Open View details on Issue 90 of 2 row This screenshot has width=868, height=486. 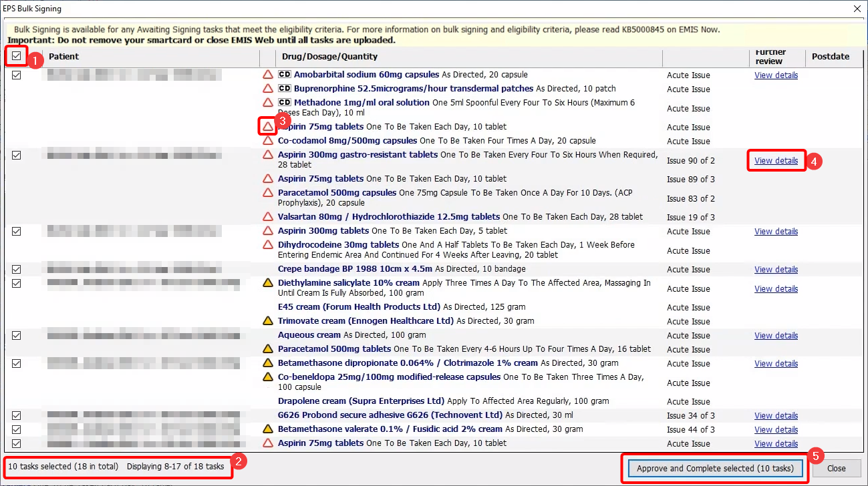(x=776, y=161)
